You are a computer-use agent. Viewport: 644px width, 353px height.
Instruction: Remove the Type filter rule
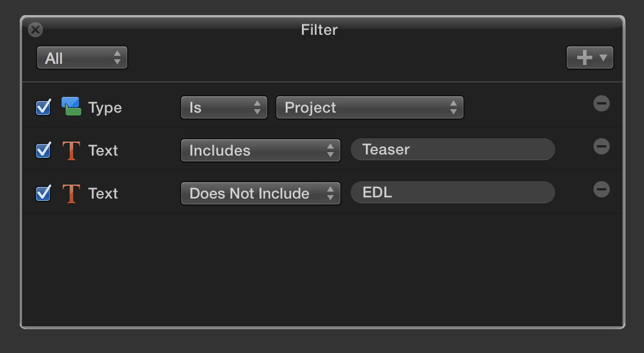tap(601, 103)
